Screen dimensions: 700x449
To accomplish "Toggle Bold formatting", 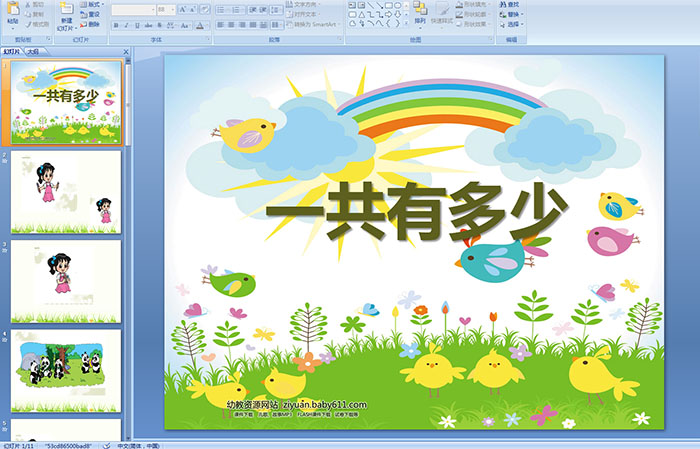I will pyautogui.click(x=116, y=25).
